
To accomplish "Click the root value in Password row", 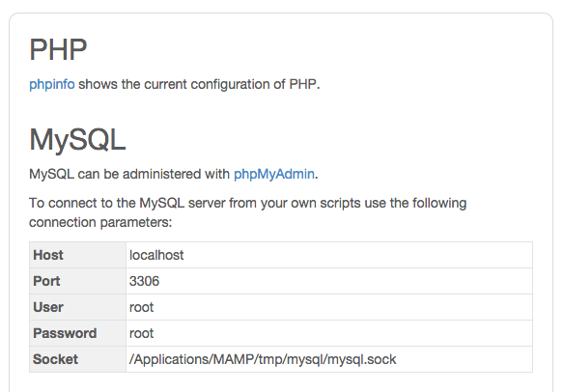I will (x=141, y=333).
